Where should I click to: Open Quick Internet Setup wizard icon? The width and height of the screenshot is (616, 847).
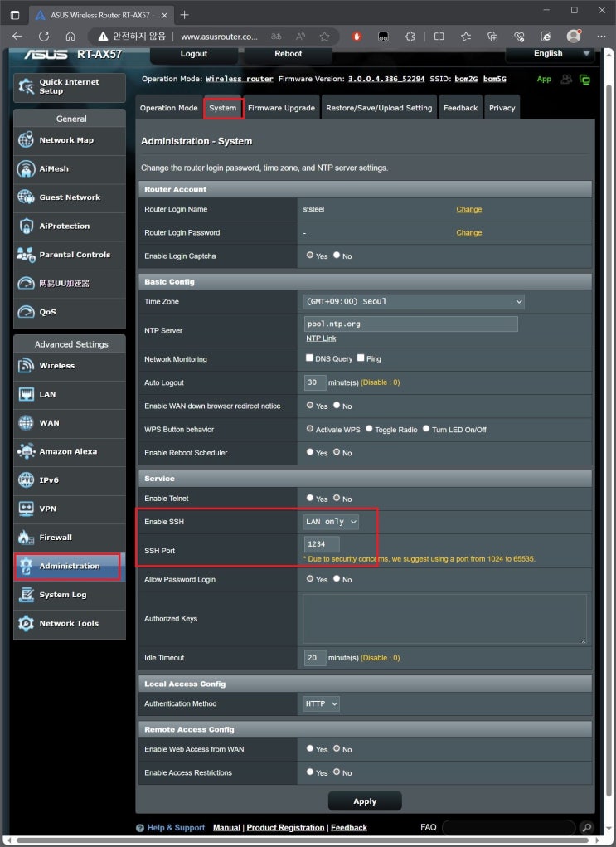coord(26,86)
